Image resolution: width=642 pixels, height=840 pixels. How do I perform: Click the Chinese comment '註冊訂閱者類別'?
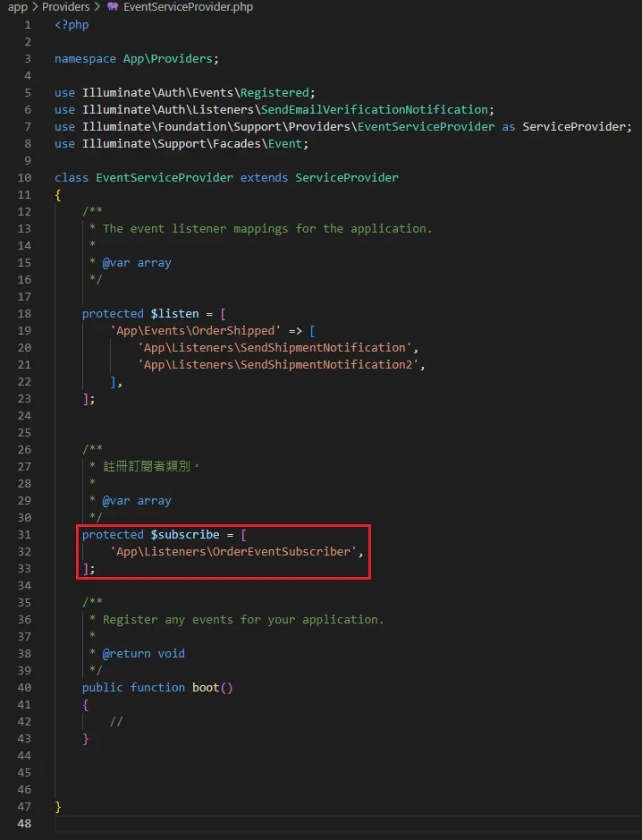click(147, 466)
